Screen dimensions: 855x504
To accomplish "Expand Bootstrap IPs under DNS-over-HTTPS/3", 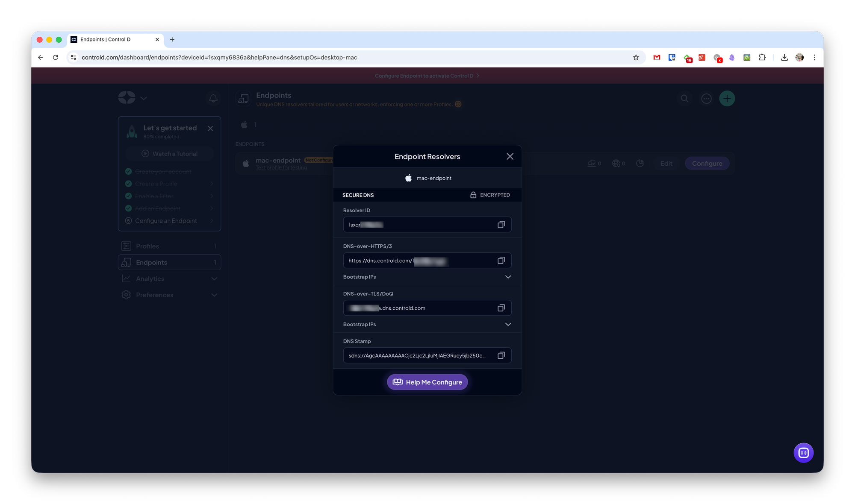I will pyautogui.click(x=508, y=277).
